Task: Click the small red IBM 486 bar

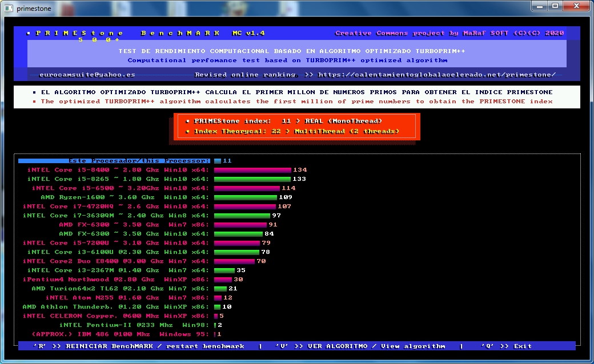Action: click(x=215, y=334)
